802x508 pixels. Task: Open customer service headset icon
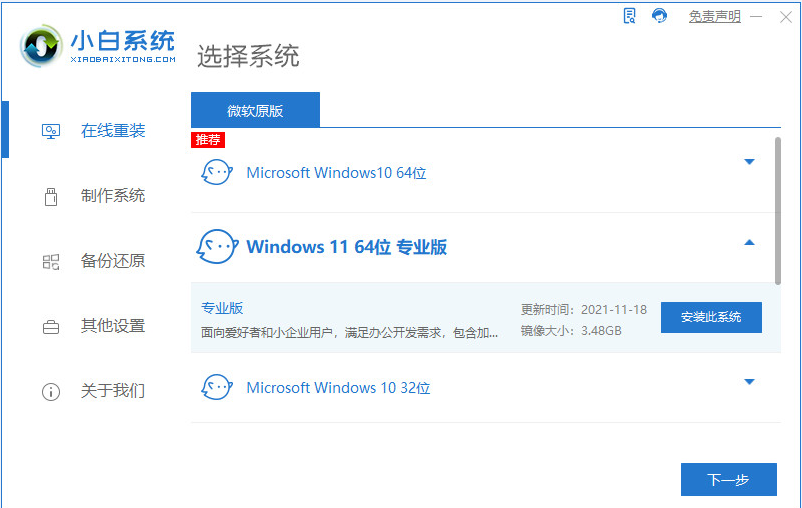[x=659, y=15]
